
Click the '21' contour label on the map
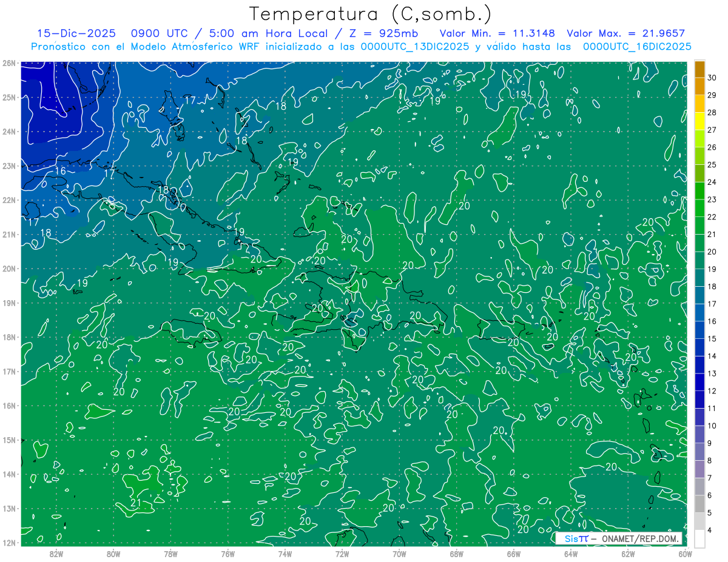point(136,503)
